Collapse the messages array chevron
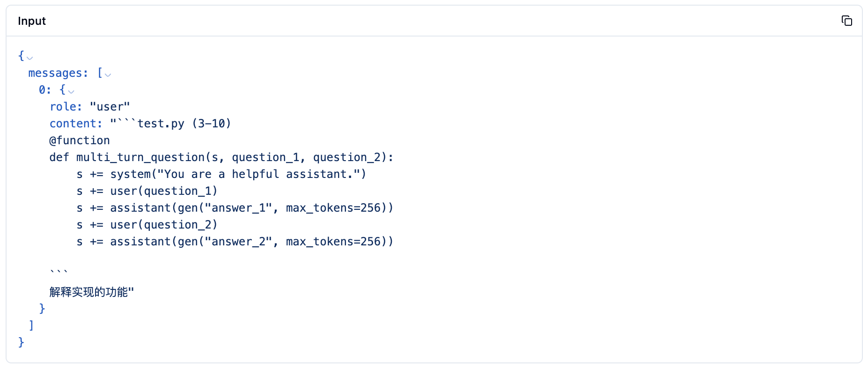This screenshot has height=369, width=868. pyautogui.click(x=108, y=75)
